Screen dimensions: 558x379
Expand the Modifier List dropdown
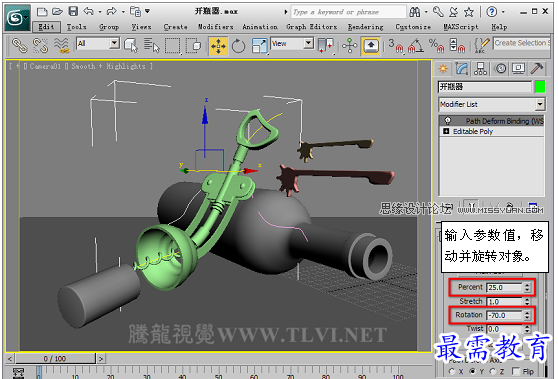540,104
